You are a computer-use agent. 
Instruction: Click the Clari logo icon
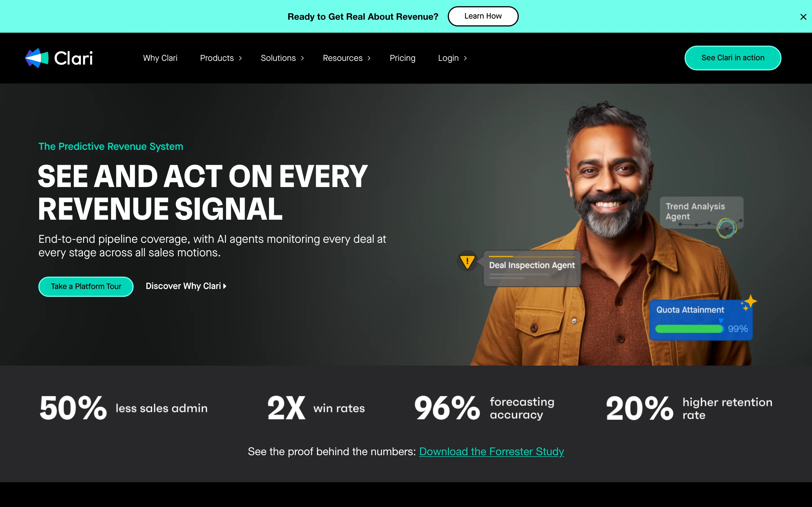click(37, 58)
